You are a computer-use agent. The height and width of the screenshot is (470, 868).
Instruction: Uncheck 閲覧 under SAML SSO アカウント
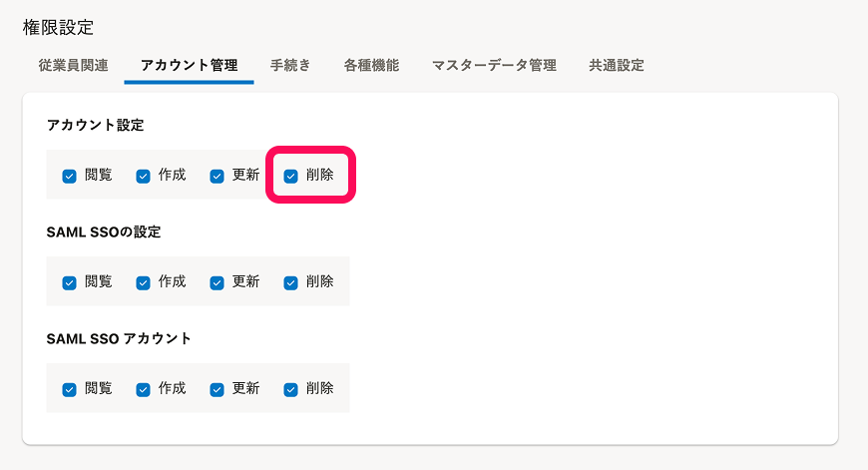(70, 390)
